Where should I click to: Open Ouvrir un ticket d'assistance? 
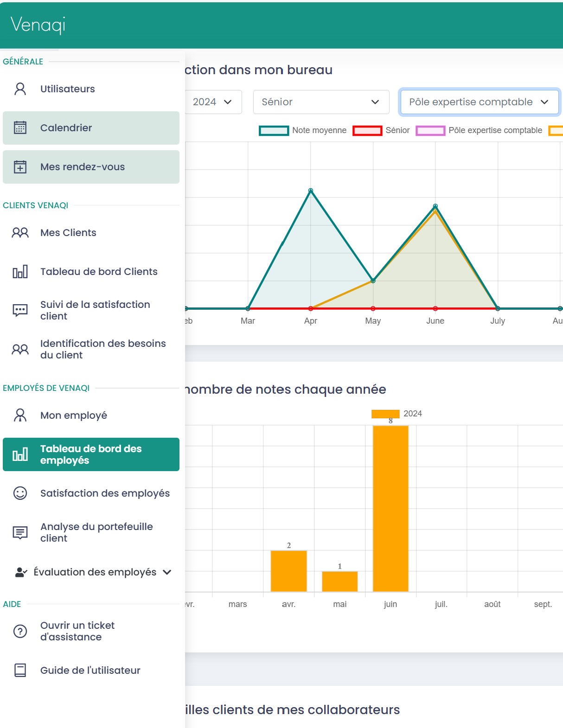tap(91, 631)
